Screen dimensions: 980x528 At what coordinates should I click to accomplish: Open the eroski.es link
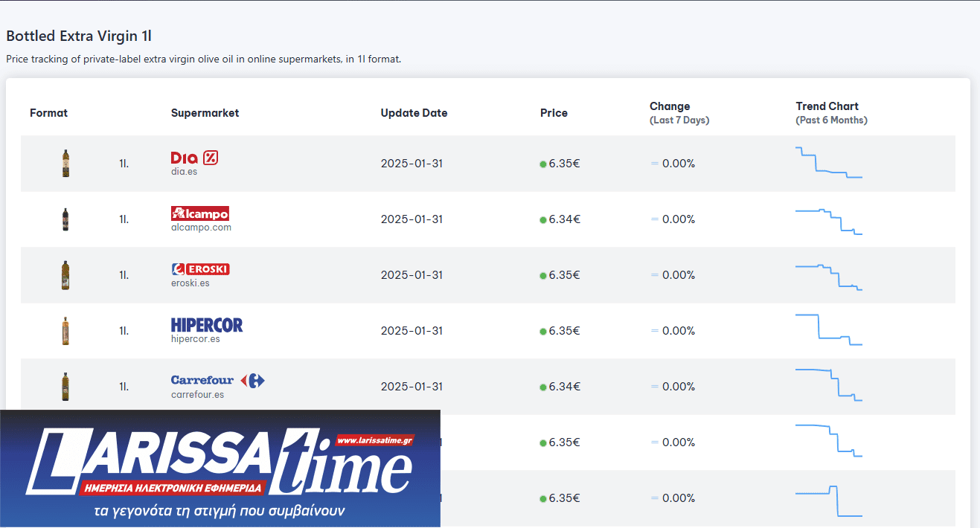(x=190, y=283)
